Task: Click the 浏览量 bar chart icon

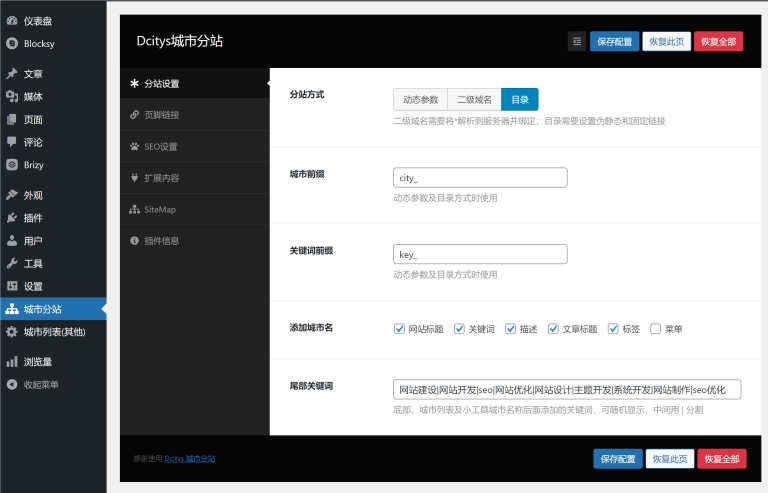Action: pos(12,362)
